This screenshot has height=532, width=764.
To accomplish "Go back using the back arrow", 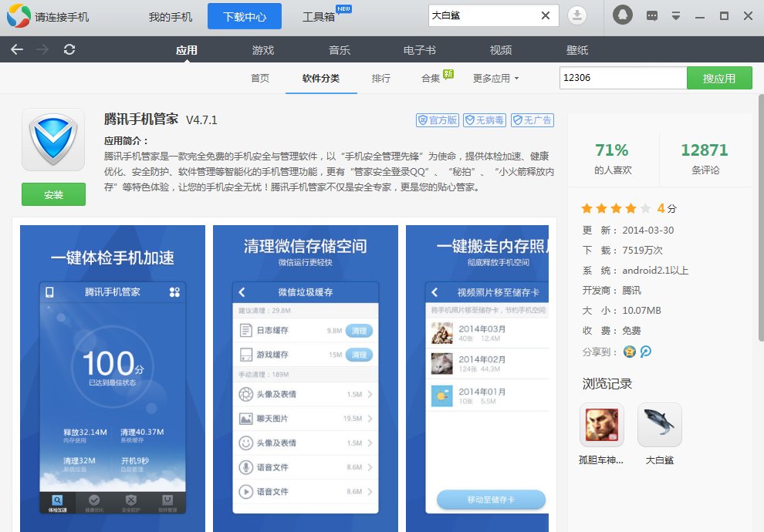I will pos(15,49).
